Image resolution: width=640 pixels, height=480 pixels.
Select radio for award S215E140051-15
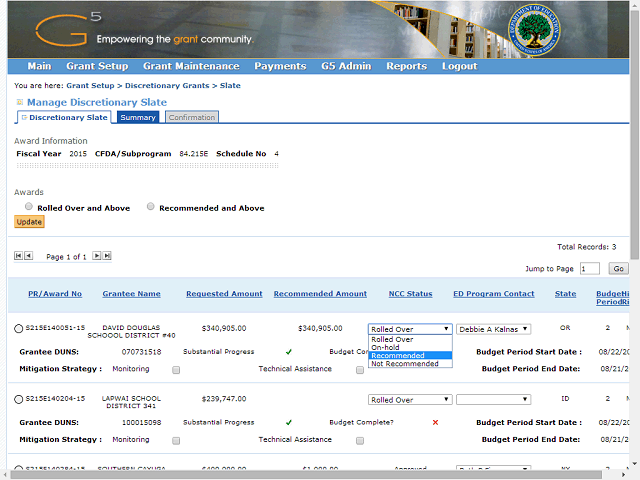coord(18,329)
